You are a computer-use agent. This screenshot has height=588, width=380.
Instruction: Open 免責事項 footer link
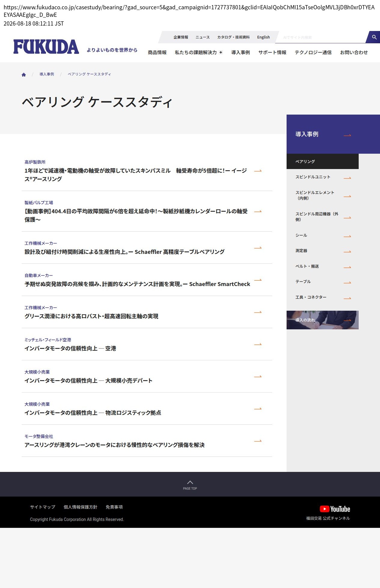114,507
